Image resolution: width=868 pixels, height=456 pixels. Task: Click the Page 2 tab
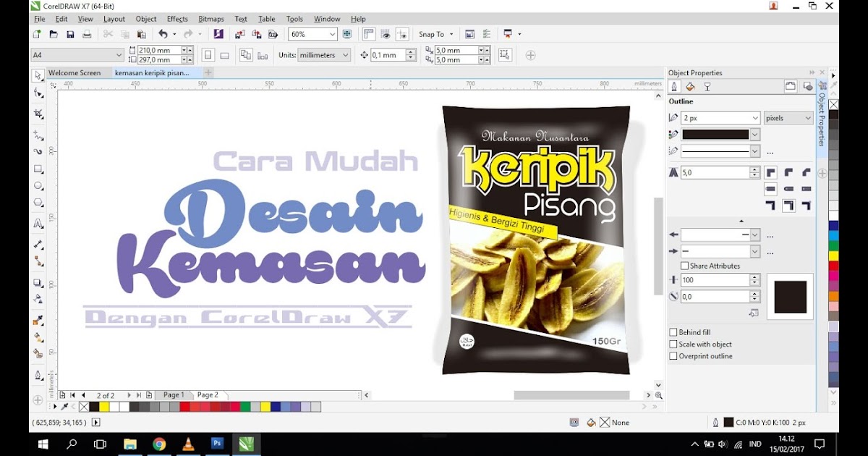(x=208, y=395)
